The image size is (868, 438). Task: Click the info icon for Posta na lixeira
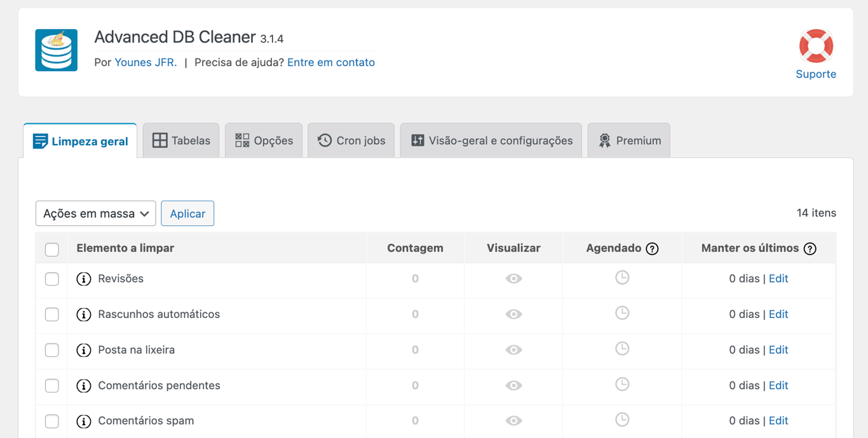point(83,349)
